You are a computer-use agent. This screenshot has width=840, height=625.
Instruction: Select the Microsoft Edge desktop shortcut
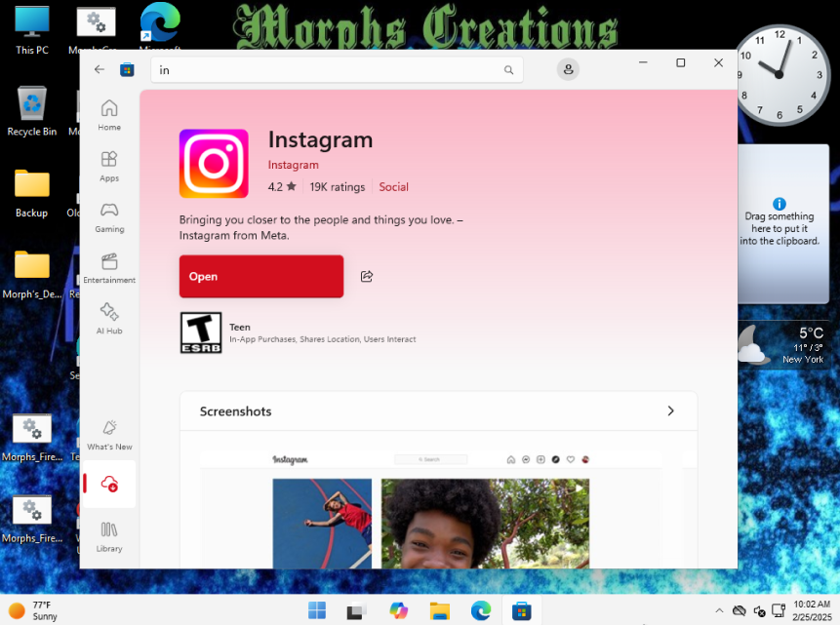[x=160, y=26]
